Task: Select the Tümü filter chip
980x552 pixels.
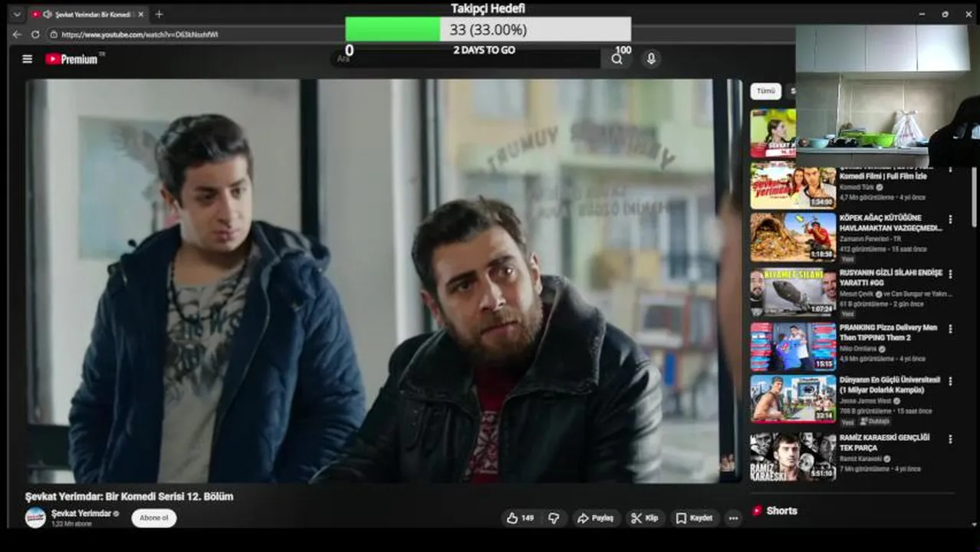Action: click(766, 91)
